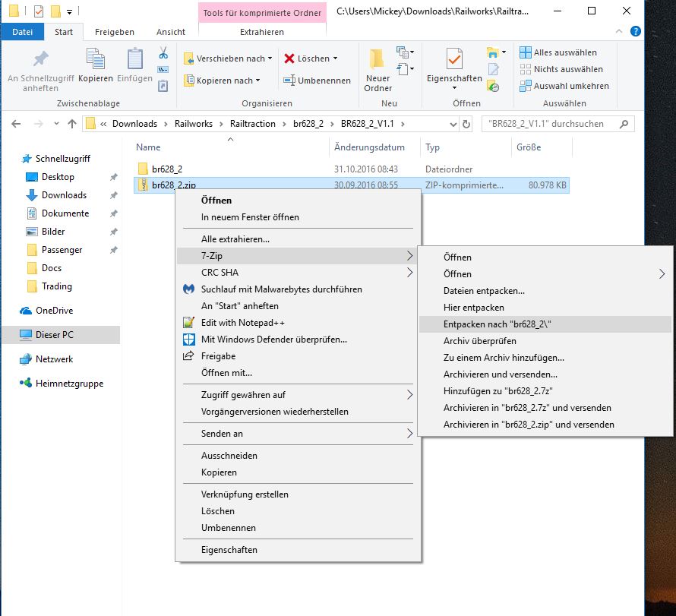Viewport: 676px width, 616px height.
Task: Switch to the Ansicht ribbon tab
Action: pos(170,32)
